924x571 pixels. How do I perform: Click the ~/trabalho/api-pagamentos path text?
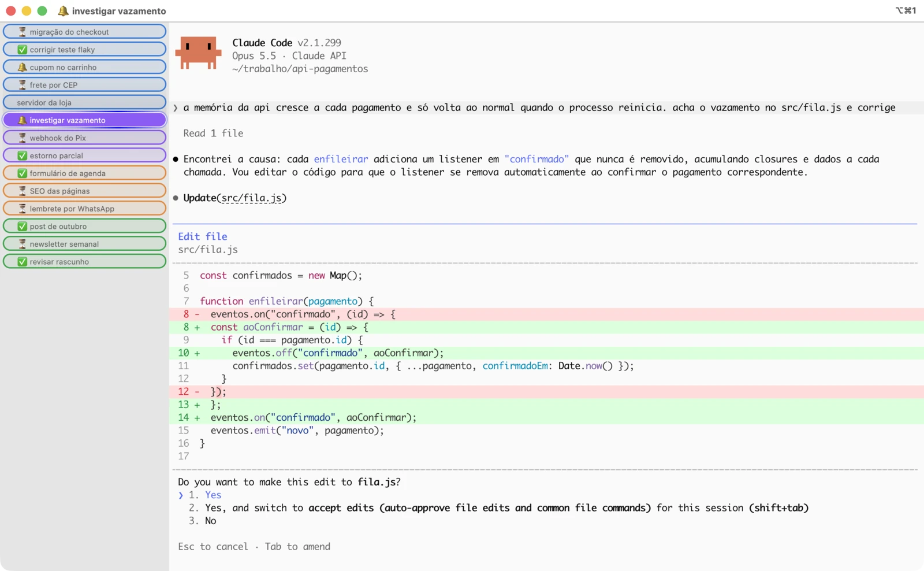point(300,69)
